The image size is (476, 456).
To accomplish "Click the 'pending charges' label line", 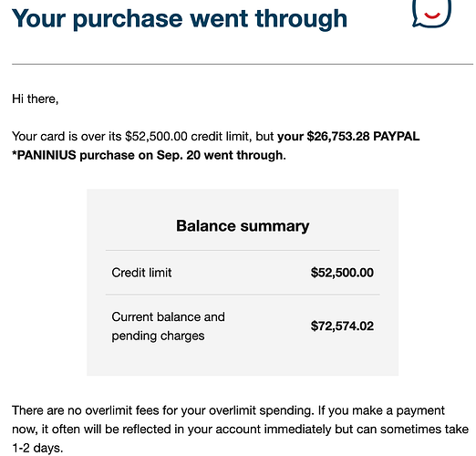I will coord(158,336).
